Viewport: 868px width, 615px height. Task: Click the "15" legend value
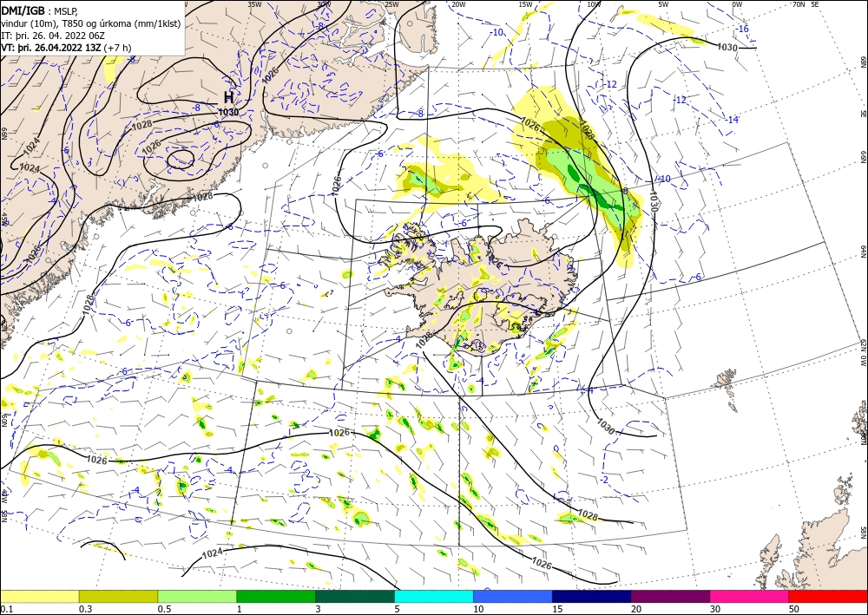tap(557, 609)
